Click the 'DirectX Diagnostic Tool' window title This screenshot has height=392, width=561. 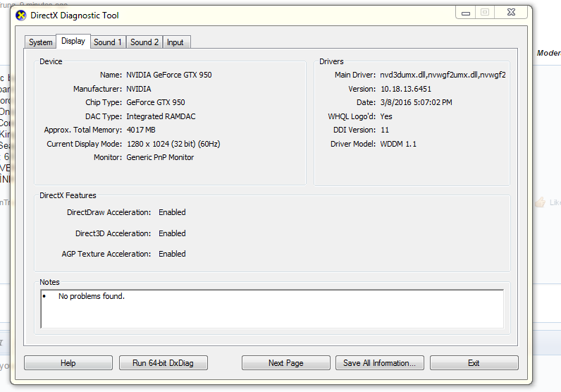tap(75, 16)
